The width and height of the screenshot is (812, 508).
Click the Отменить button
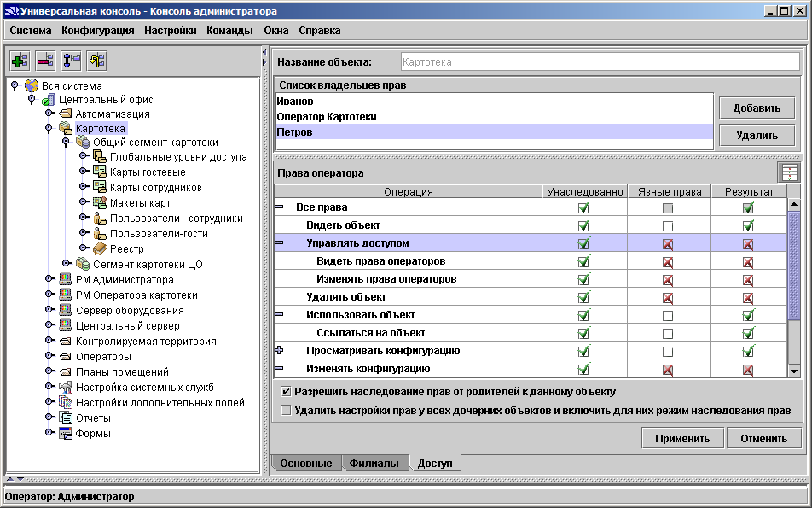pos(764,438)
